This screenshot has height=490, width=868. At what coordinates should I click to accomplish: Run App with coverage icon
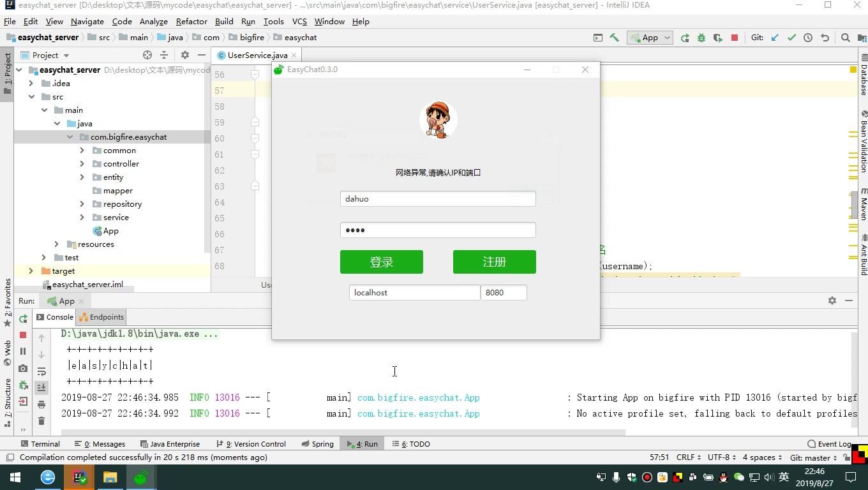click(718, 38)
